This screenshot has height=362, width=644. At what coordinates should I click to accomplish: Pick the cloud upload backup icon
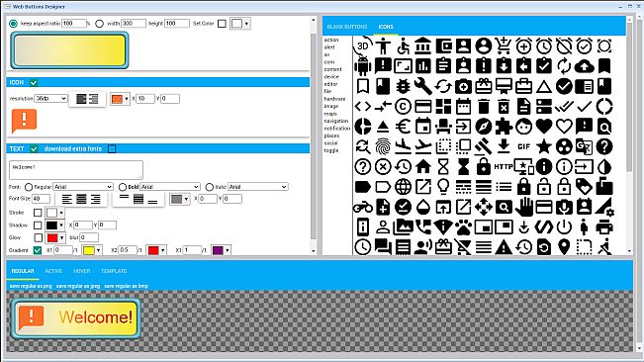[584, 65]
